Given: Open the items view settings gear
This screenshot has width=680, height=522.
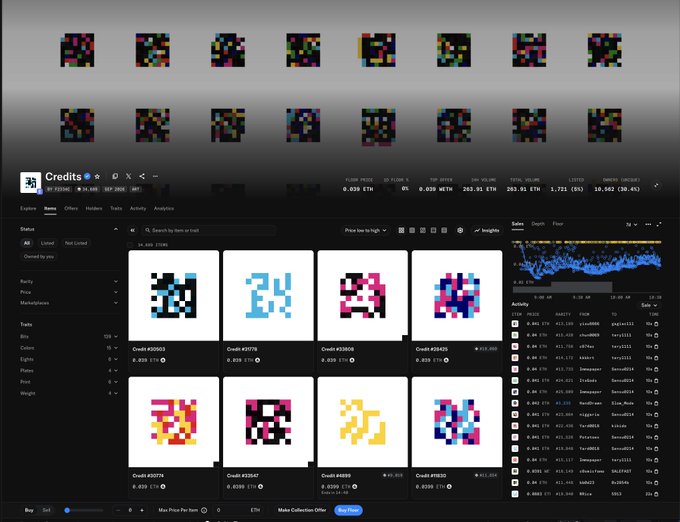Looking at the screenshot, I should [x=460, y=230].
